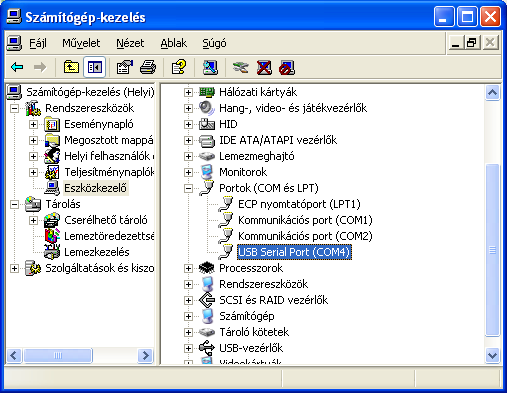Click the Print toolbar icon

(148, 67)
